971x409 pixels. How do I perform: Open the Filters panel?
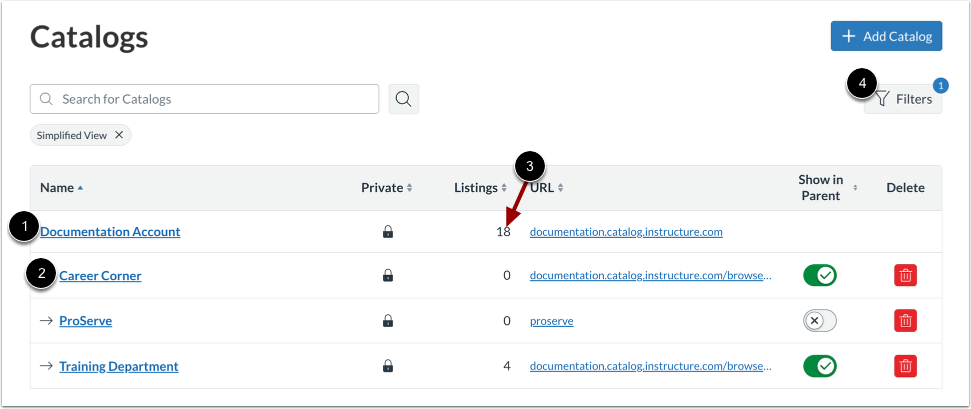(x=904, y=99)
